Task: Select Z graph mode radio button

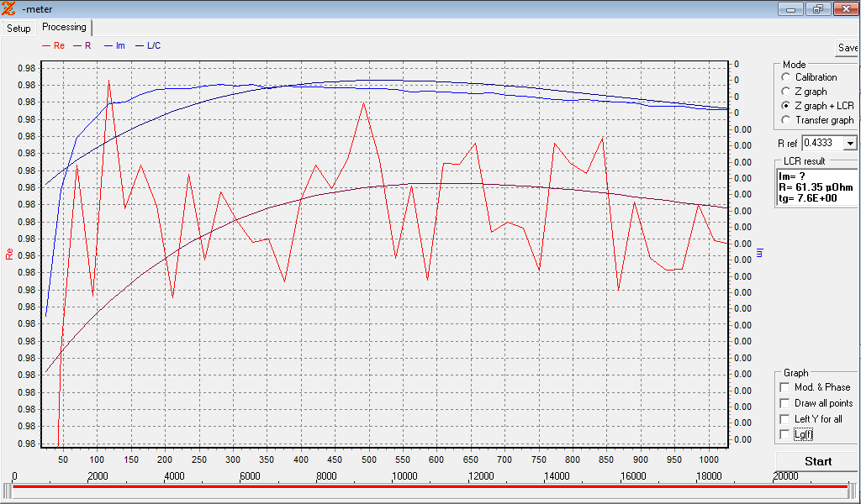Action: (x=786, y=92)
